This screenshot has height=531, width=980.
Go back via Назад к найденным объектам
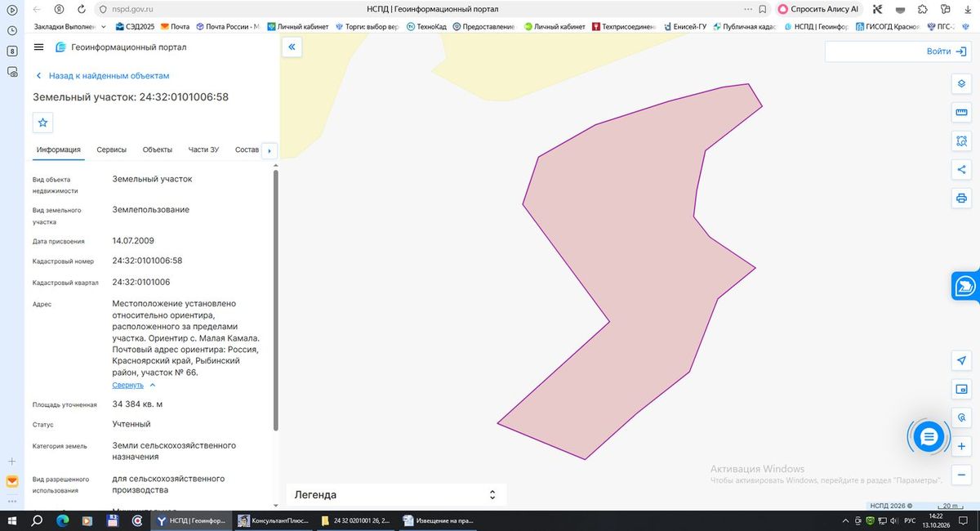[x=102, y=76]
